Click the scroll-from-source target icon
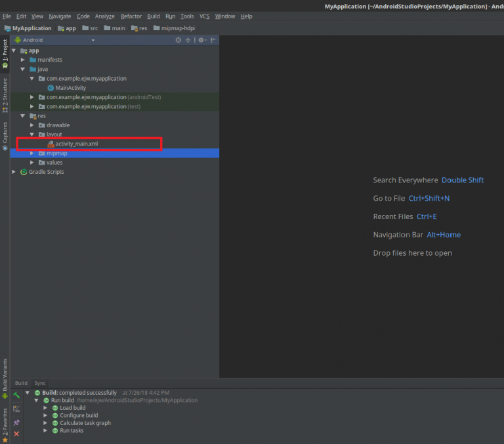 (178, 40)
